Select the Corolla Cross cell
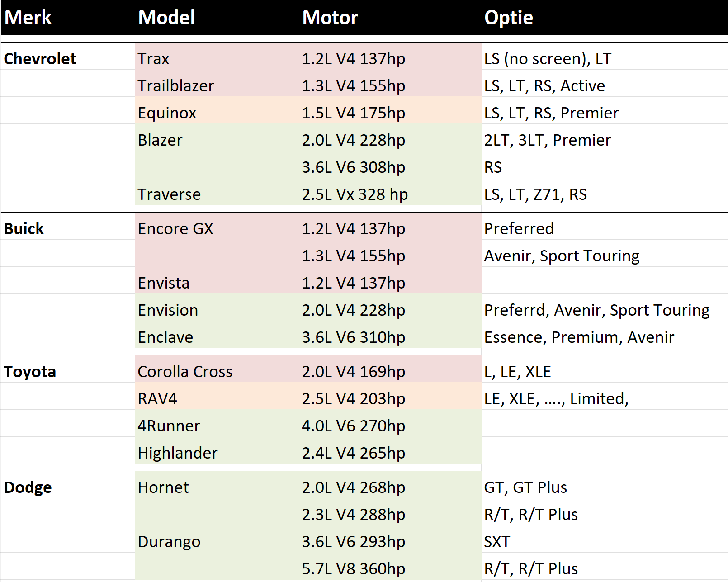Screen dimensions: 728x582 click(185, 372)
